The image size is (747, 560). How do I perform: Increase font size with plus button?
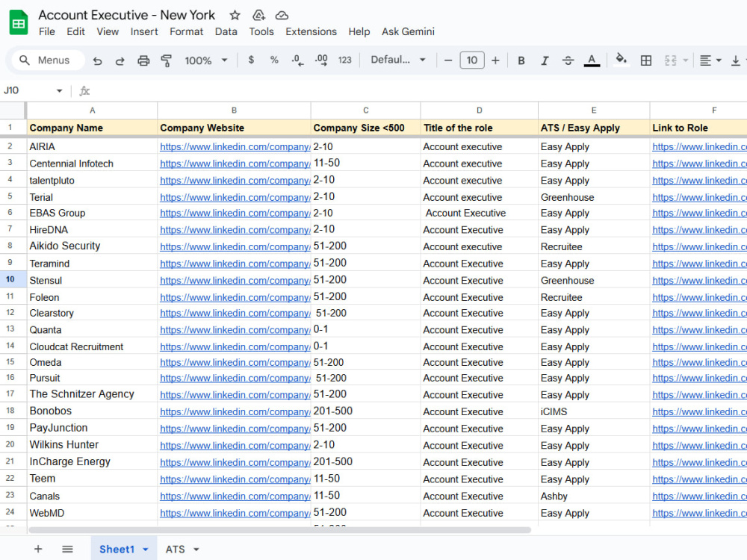(x=495, y=60)
